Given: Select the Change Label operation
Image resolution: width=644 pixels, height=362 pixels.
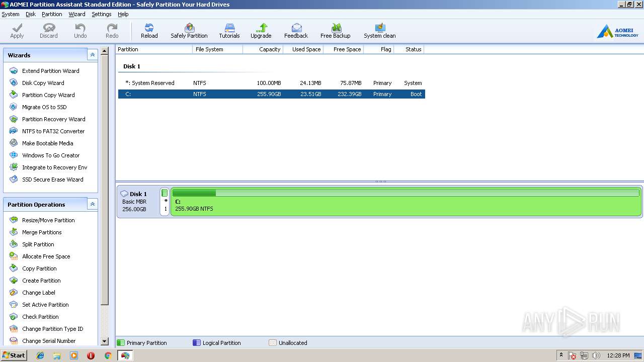Looking at the screenshot, I should click(x=39, y=293).
